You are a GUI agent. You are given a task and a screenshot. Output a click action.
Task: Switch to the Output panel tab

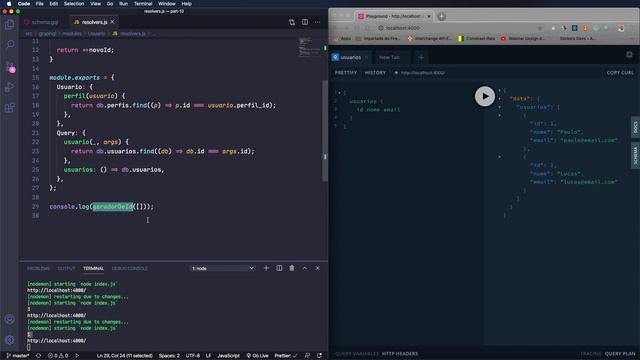click(66, 269)
